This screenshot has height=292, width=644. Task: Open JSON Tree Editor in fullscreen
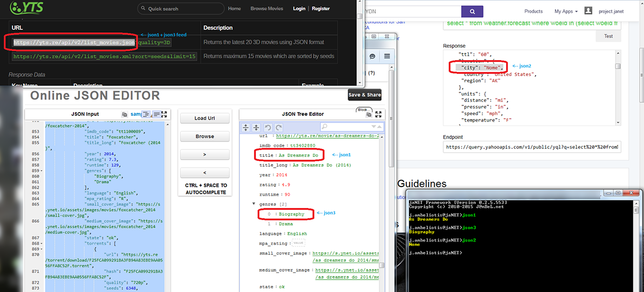[x=378, y=114]
